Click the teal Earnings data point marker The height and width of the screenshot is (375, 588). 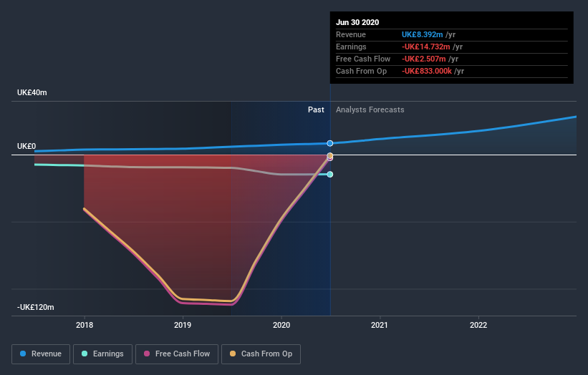click(x=330, y=174)
